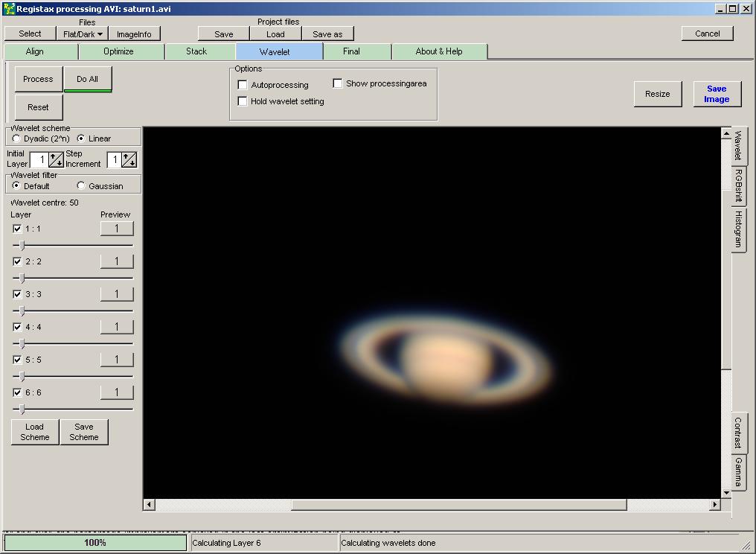Screen dimensions: 756x554
Task: Go to the Final tab
Action: (x=357, y=51)
